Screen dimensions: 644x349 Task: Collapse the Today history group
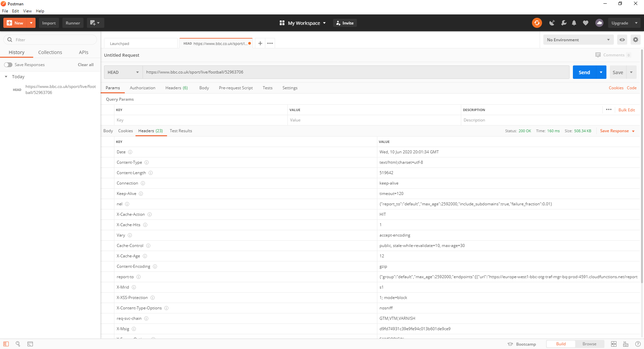pos(6,77)
